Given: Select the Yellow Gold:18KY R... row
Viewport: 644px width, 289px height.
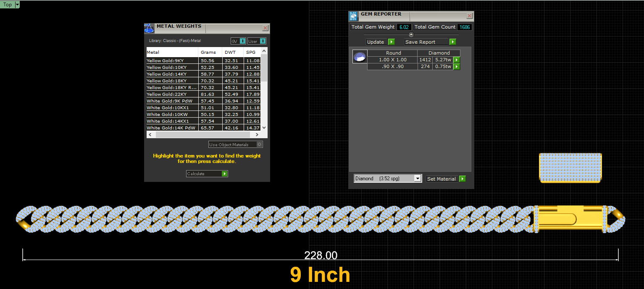Looking at the screenshot, I should coord(203,87).
